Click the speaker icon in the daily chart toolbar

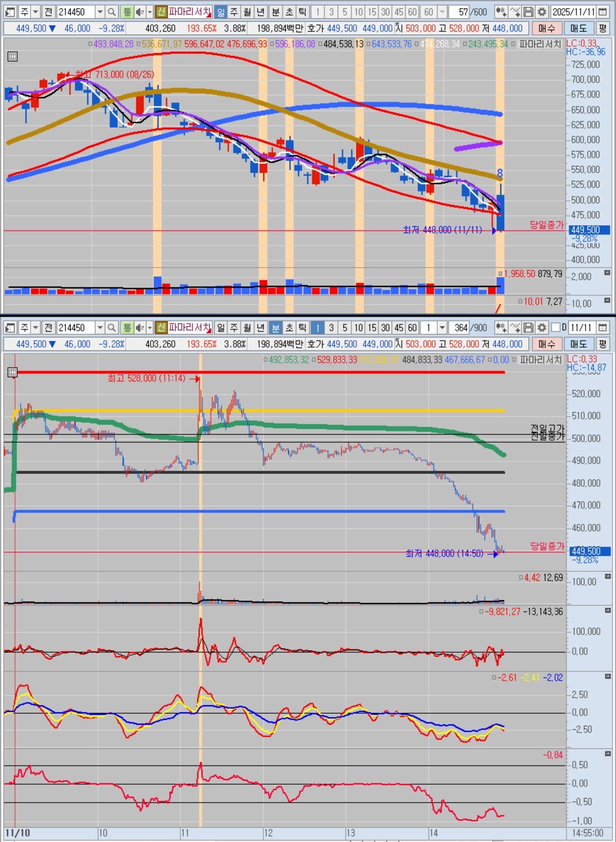click(140, 12)
